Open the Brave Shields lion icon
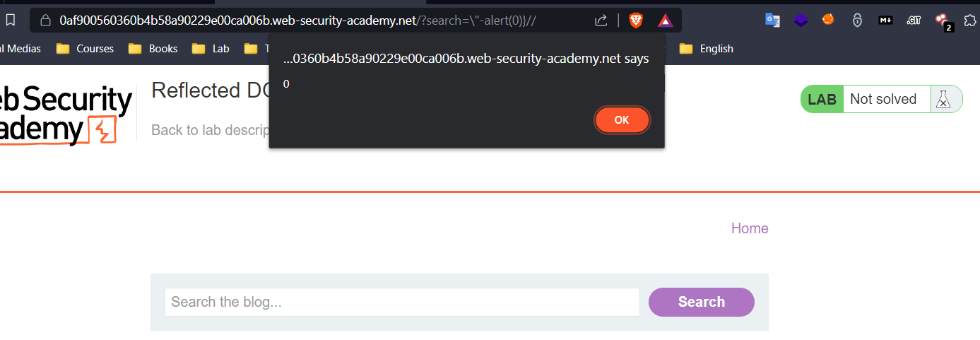The height and width of the screenshot is (340, 980). coord(637,20)
